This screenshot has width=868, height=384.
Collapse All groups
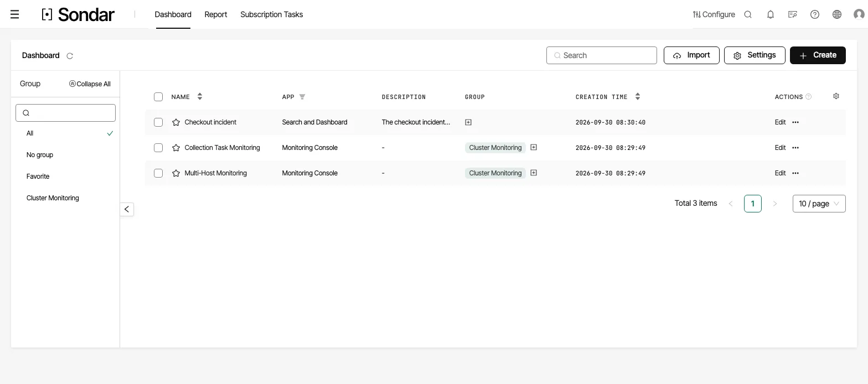[x=90, y=84]
